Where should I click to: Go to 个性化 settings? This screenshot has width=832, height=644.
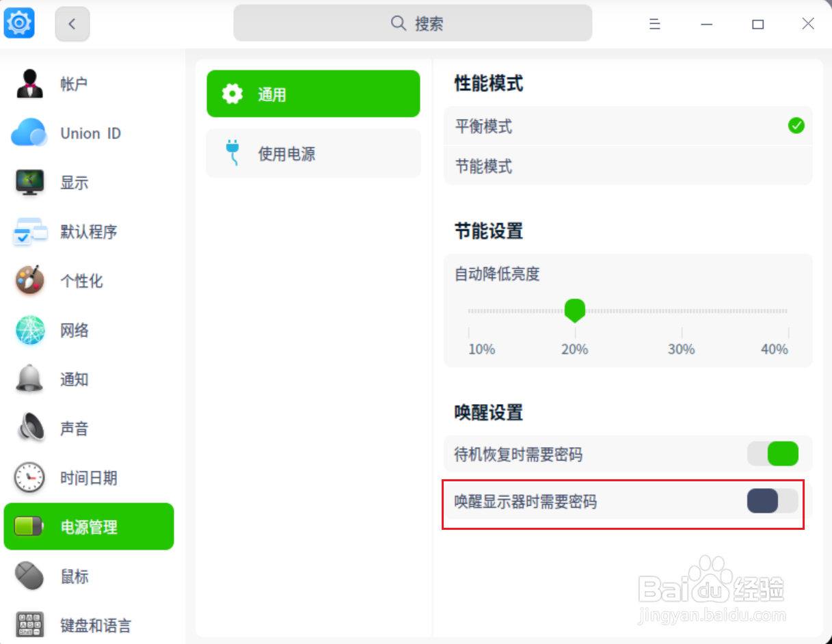click(x=89, y=281)
